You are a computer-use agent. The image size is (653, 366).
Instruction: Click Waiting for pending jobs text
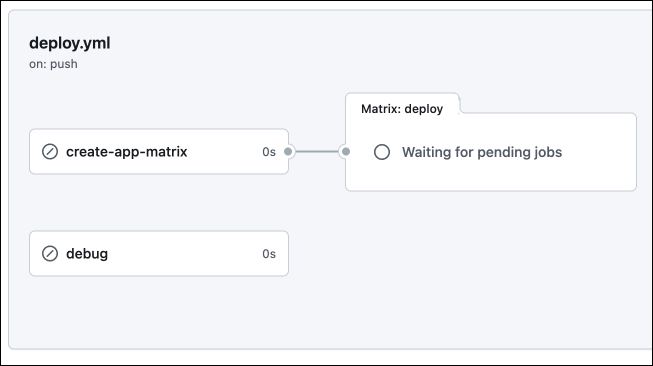482,152
